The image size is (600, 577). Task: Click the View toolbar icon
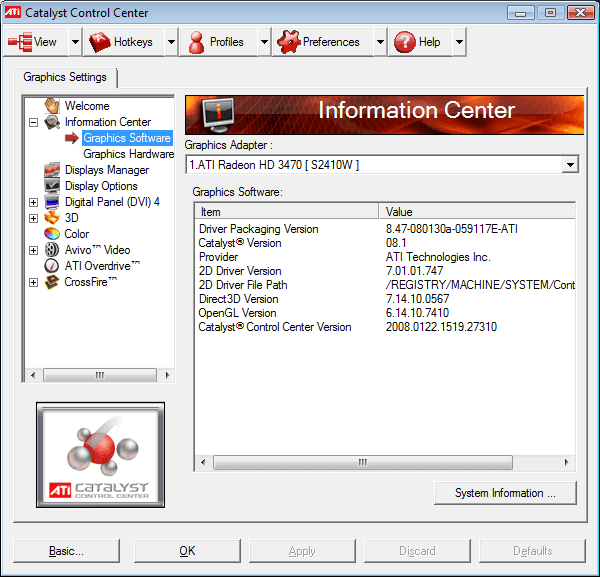[20, 42]
